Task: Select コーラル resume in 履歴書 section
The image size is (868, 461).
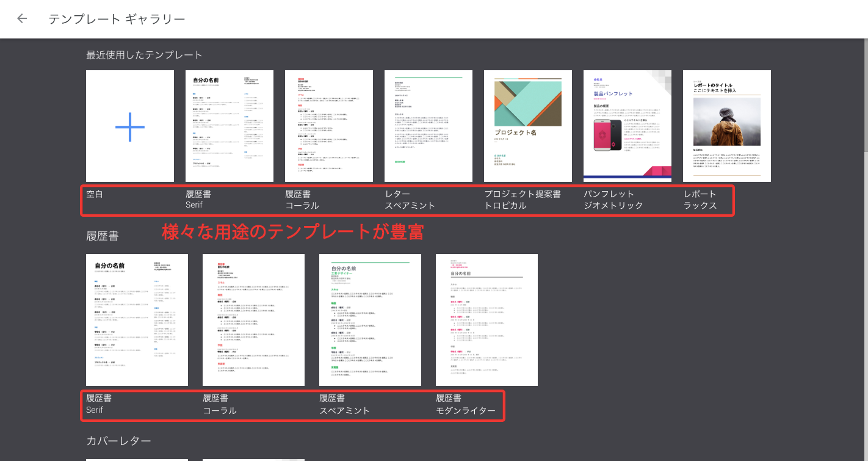Action: tap(254, 320)
